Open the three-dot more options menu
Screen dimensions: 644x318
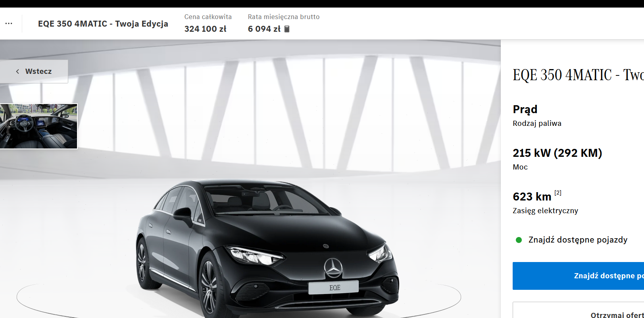[x=9, y=23]
